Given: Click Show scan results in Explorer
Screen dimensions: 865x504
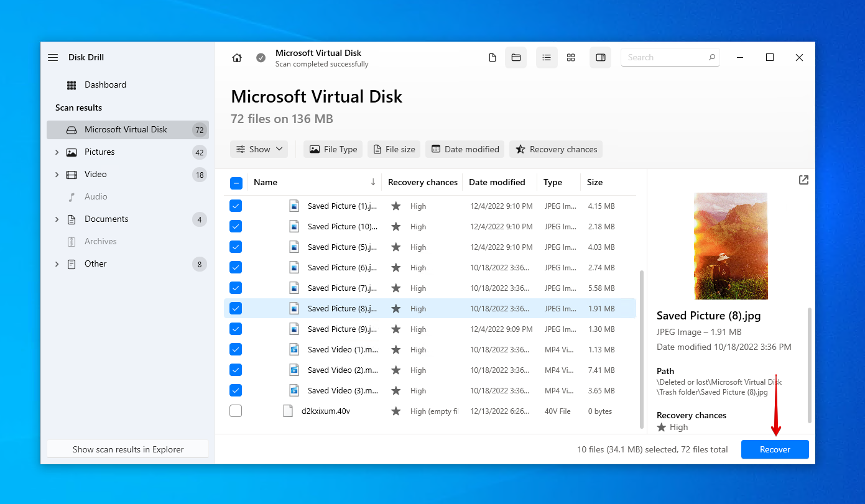Looking at the screenshot, I should [128, 449].
